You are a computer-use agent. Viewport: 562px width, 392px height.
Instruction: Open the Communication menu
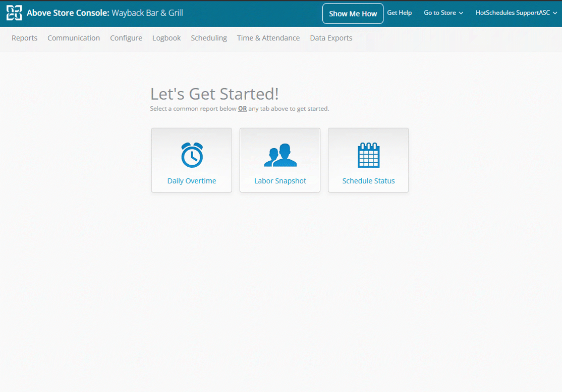tap(74, 38)
